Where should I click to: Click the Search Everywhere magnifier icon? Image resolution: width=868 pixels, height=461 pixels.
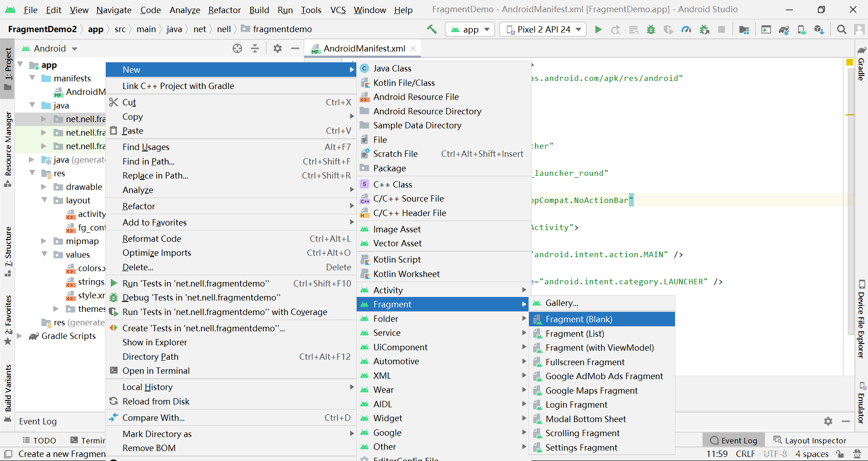click(x=841, y=29)
